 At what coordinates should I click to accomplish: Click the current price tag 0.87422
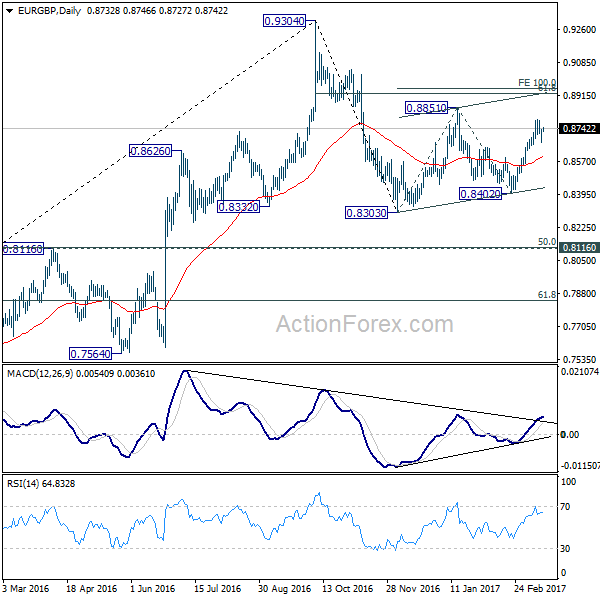click(x=579, y=129)
